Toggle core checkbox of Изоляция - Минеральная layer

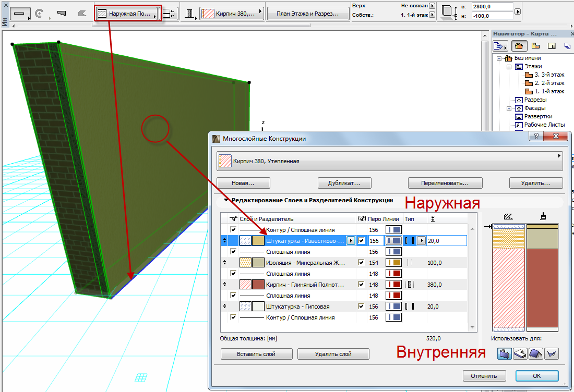[361, 262]
